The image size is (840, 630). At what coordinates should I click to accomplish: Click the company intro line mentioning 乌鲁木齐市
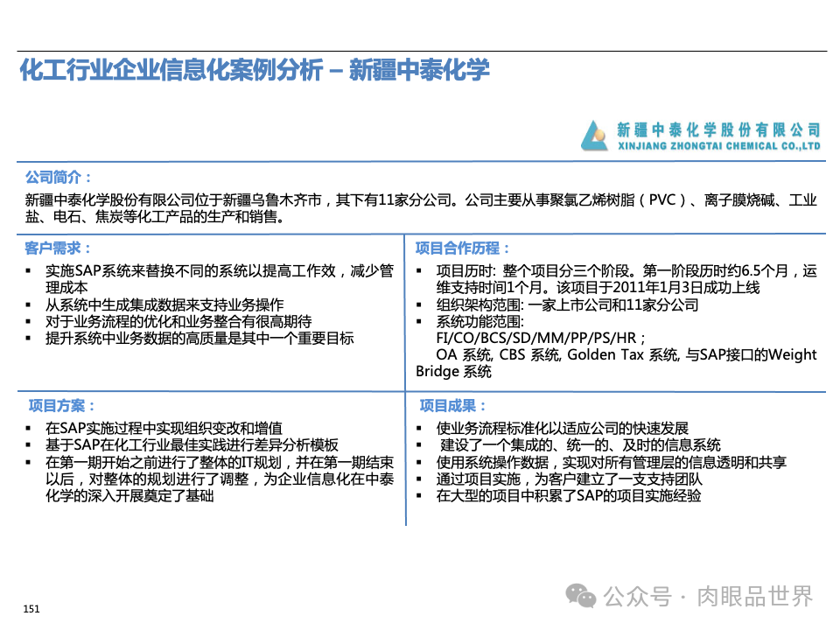coord(421,200)
